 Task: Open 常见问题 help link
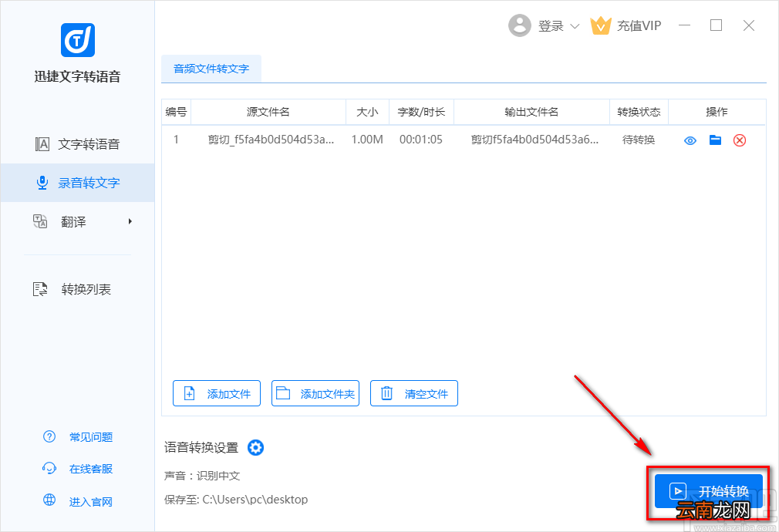pyautogui.click(x=91, y=437)
